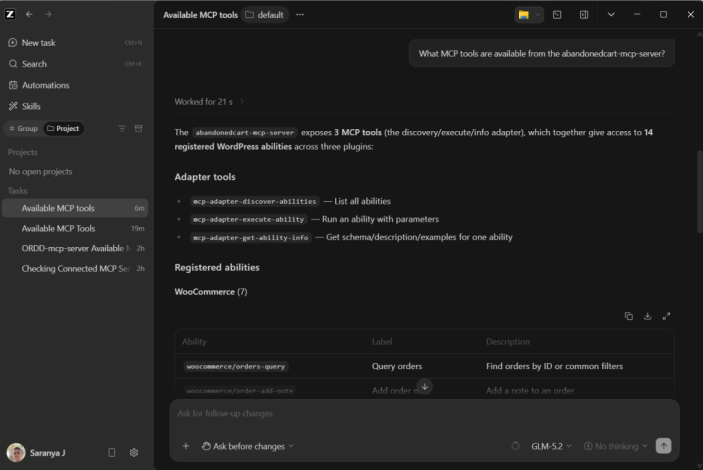Toggle the side panel layout icon
Image resolution: width=703 pixels, height=470 pixels.
pos(584,15)
